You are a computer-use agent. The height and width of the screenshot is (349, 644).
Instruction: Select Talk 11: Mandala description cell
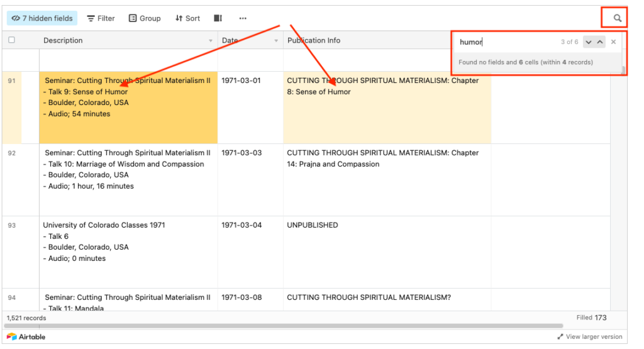coord(128,300)
